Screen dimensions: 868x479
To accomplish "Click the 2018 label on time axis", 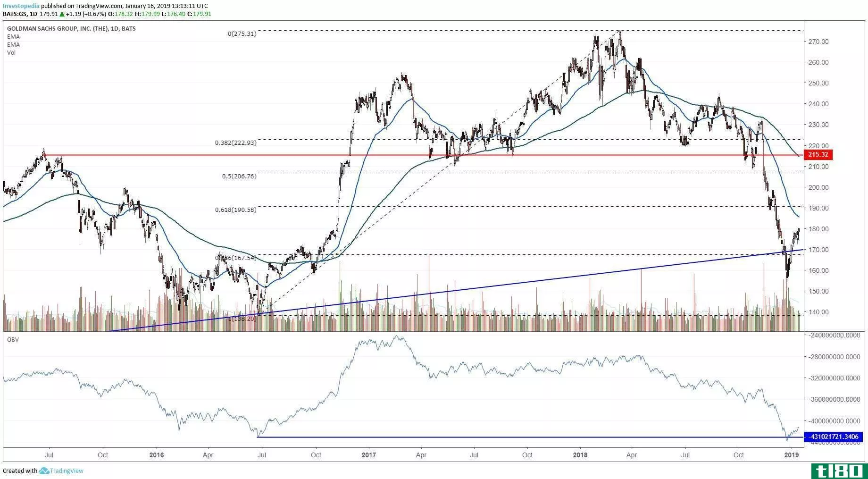I will (x=580, y=455).
